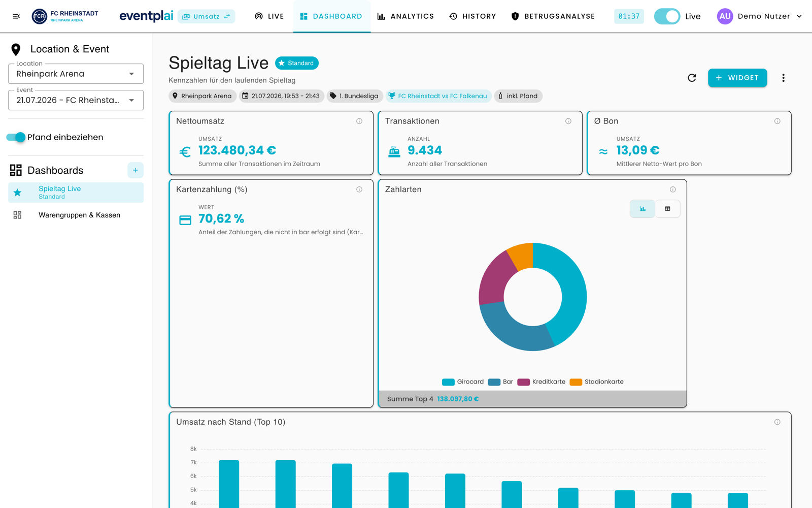Open the dashboard more options menu
Screen dimensions: 812x508
point(783,78)
